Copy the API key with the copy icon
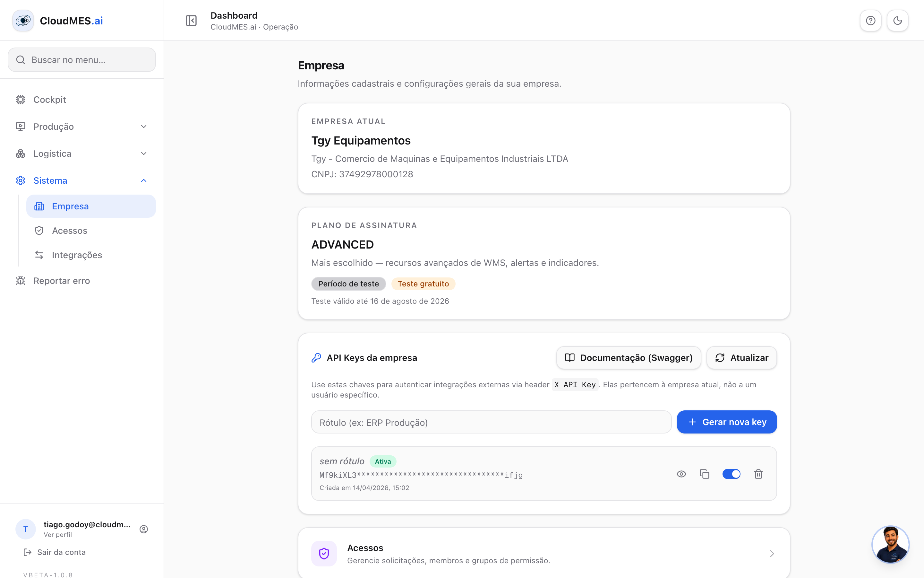The height and width of the screenshot is (578, 924). click(x=705, y=474)
